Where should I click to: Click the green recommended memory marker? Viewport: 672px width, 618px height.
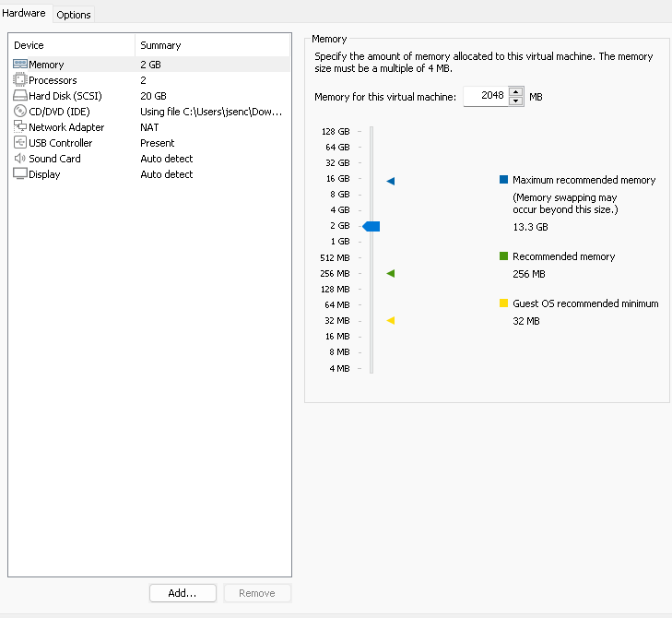391,274
